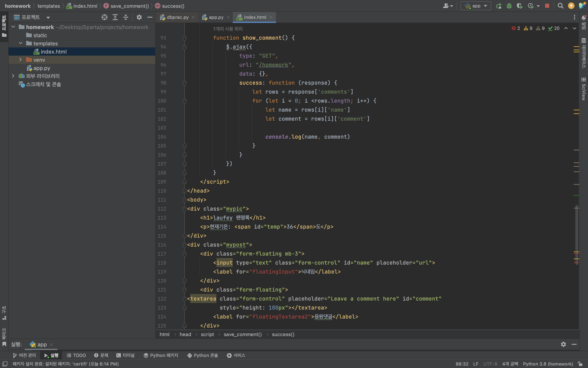
Task: Expand all project tree nodes
Action: 115,17
